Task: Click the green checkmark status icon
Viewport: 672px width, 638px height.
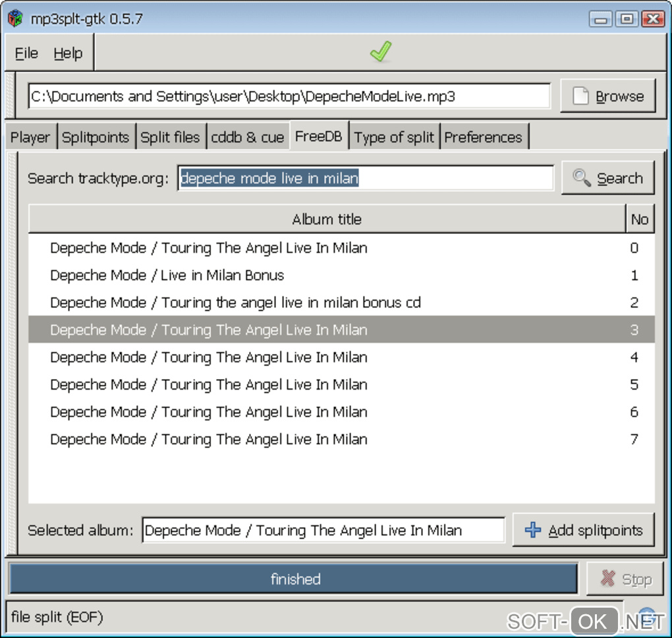Action: pos(381,51)
